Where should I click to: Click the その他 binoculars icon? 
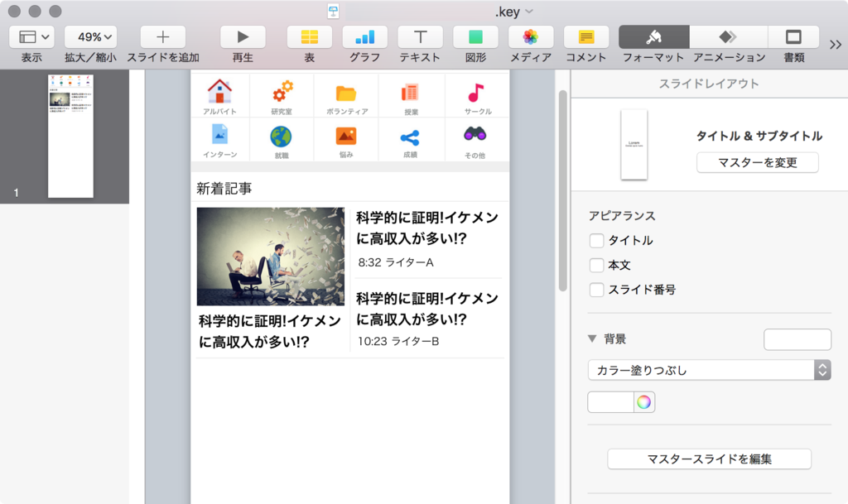[x=475, y=134]
